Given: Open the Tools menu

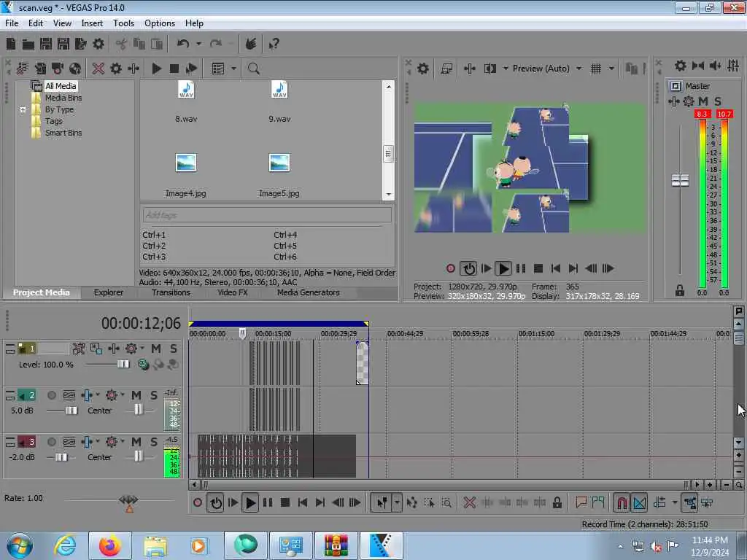Looking at the screenshot, I should coord(123,23).
